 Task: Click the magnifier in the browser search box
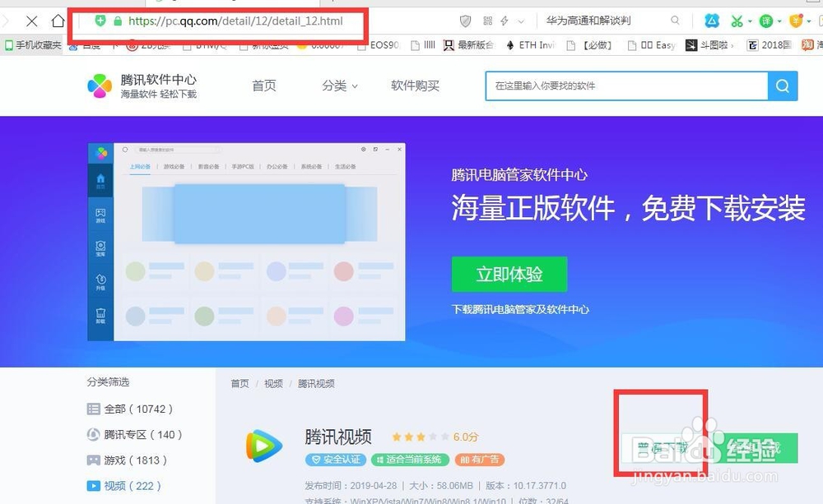pos(675,21)
